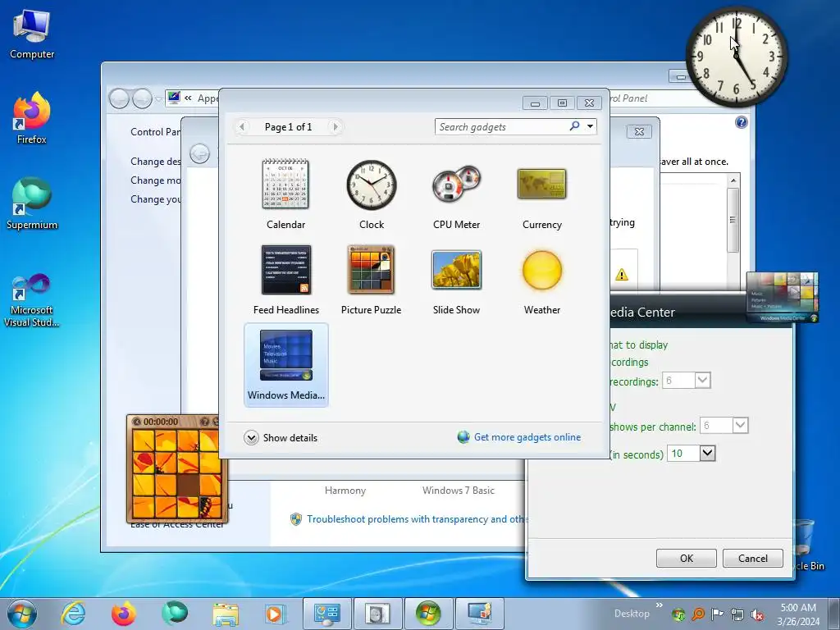The height and width of the screenshot is (630, 840).
Task: Click the help icon on Picture Puzzle gadget
Action: click(x=204, y=422)
